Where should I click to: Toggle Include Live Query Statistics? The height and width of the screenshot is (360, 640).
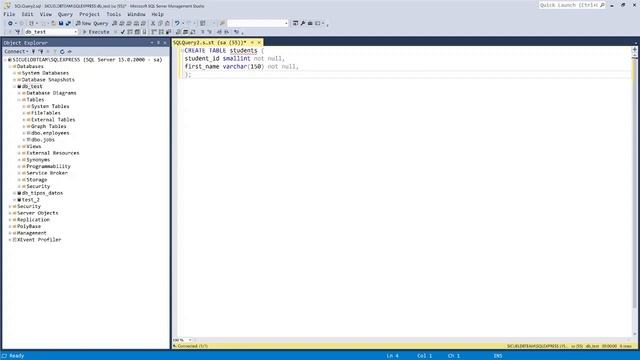(x=161, y=32)
